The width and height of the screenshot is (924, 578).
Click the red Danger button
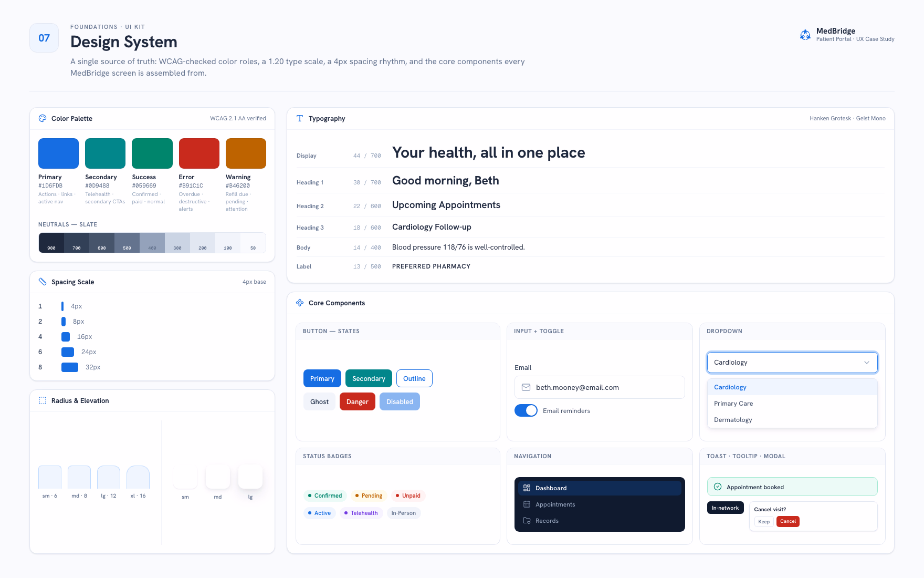tap(358, 401)
